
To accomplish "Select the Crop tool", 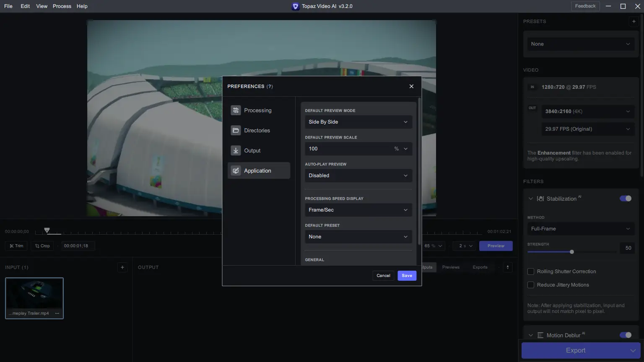I will [x=42, y=246].
